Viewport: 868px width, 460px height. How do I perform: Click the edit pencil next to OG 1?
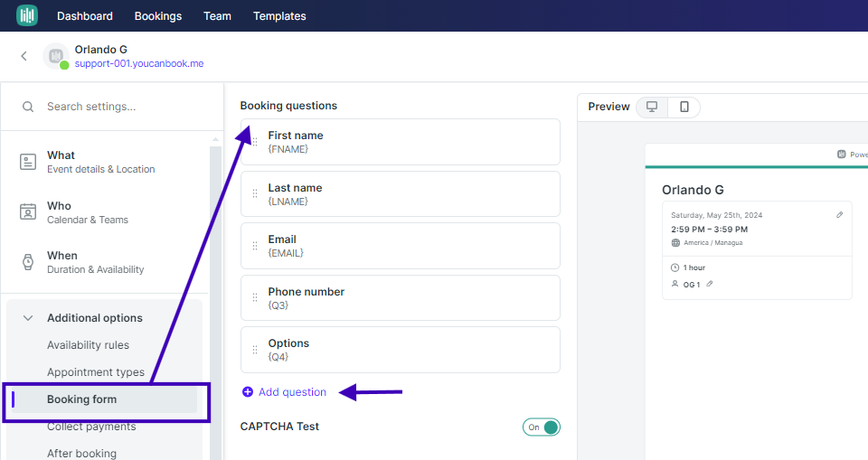(710, 284)
